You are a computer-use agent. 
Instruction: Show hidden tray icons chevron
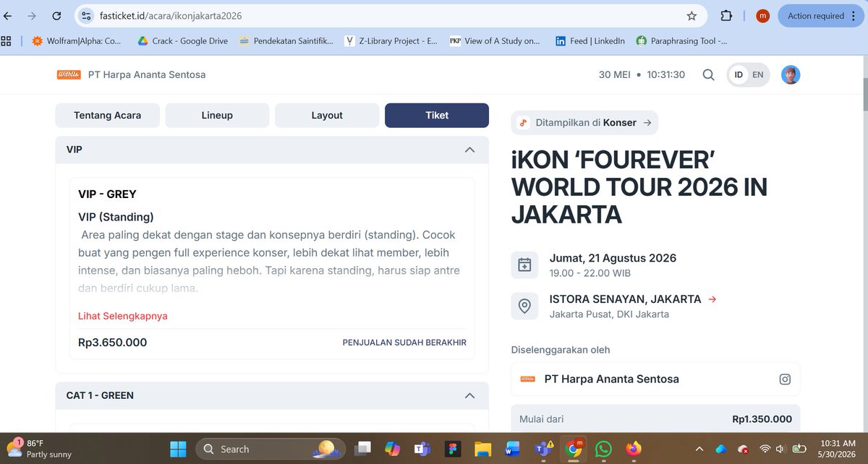tap(699, 449)
